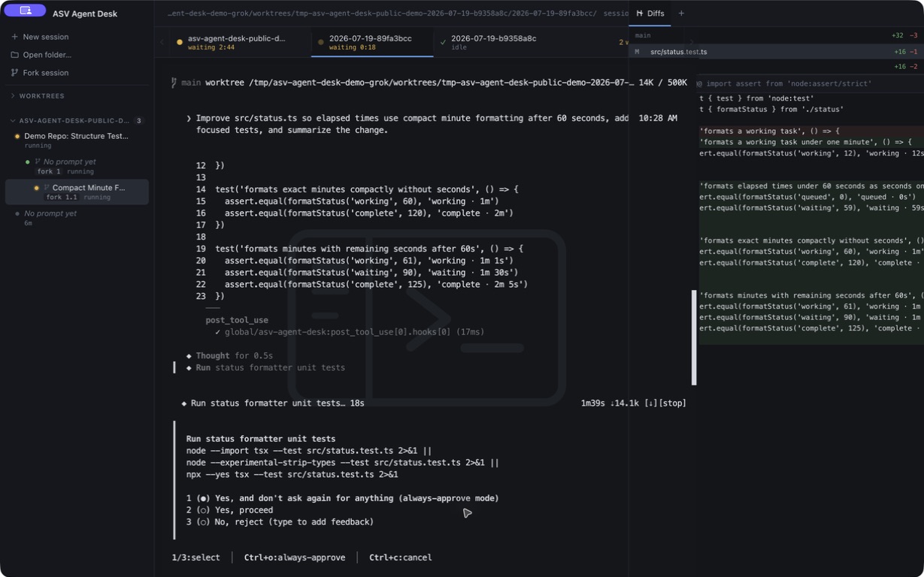Image resolution: width=924 pixels, height=577 pixels.
Task: Click the diamond icon beside Run status… 18s
Action: click(184, 403)
